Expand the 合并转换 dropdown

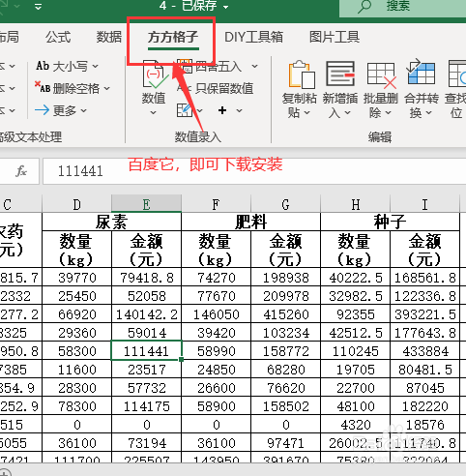(428, 112)
